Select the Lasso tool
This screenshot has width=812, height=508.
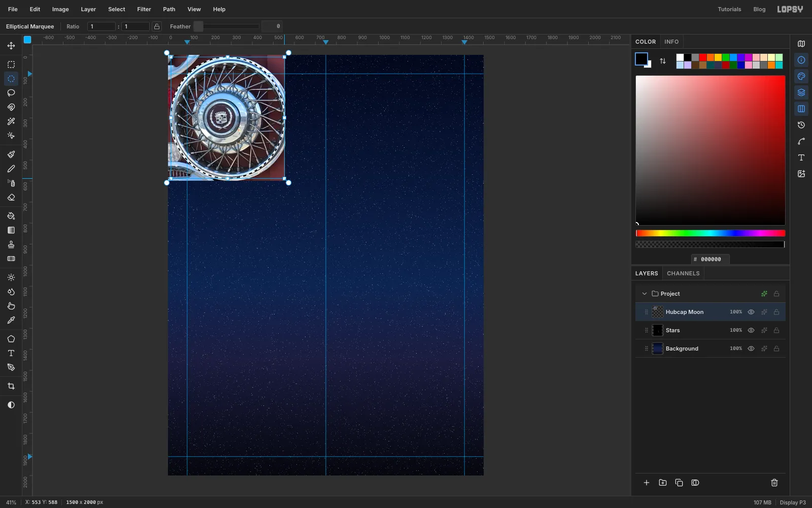[11, 93]
